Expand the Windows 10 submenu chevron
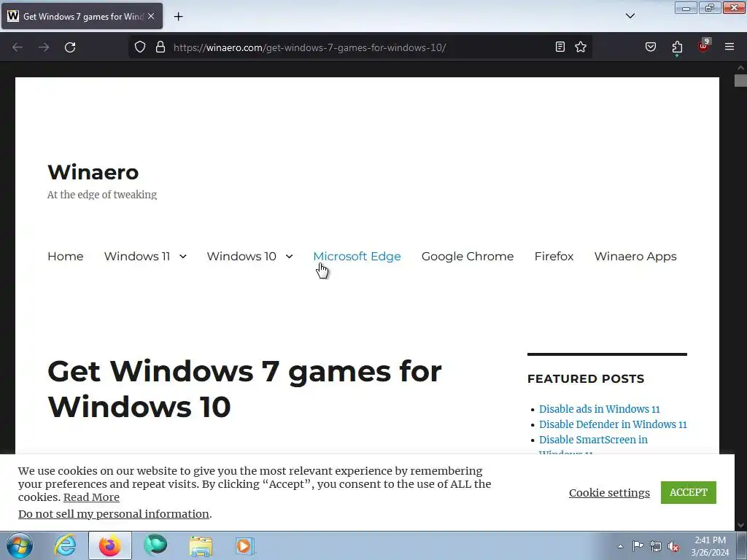 click(289, 257)
